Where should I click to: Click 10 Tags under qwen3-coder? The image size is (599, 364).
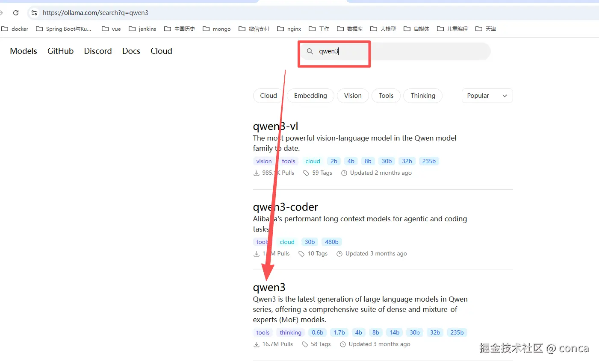point(313,254)
